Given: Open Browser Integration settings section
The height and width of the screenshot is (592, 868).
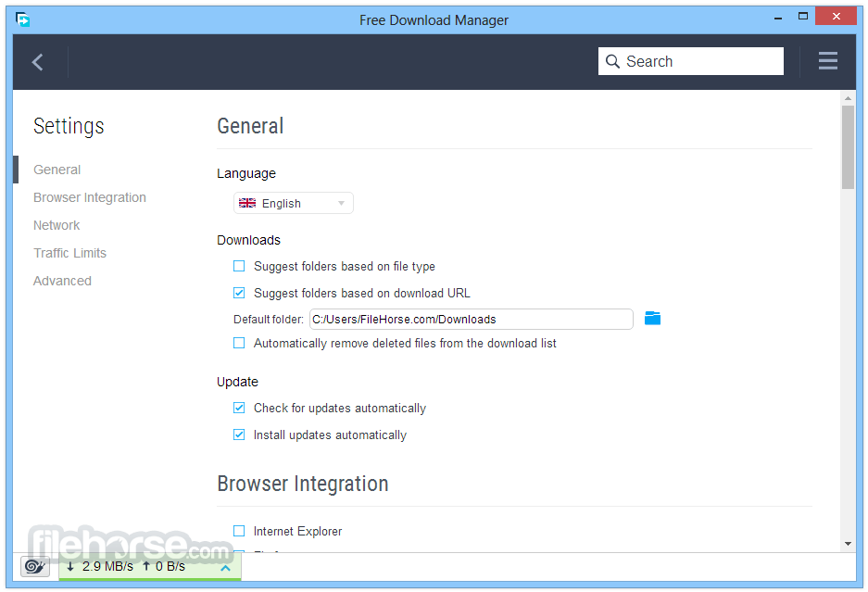Looking at the screenshot, I should pos(90,197).
